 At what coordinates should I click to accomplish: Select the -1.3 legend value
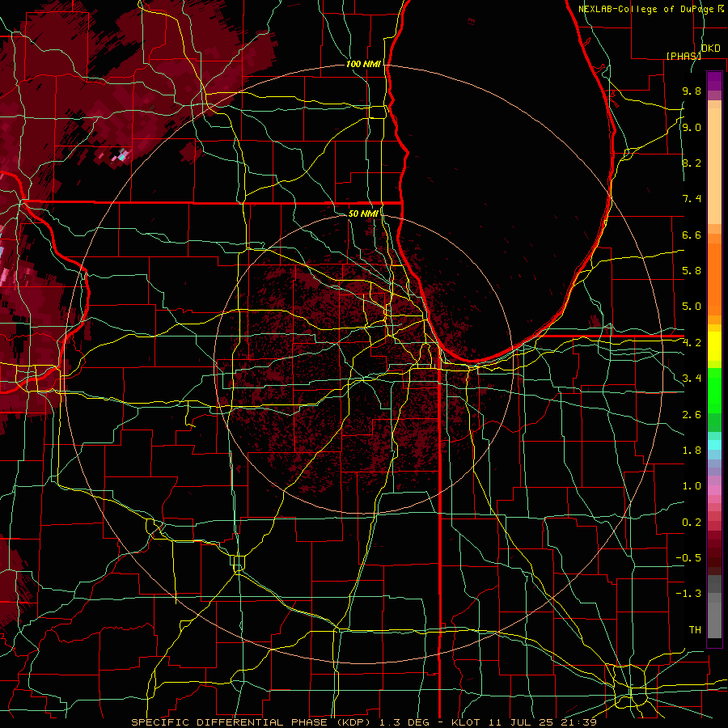[x=688, y=594]
